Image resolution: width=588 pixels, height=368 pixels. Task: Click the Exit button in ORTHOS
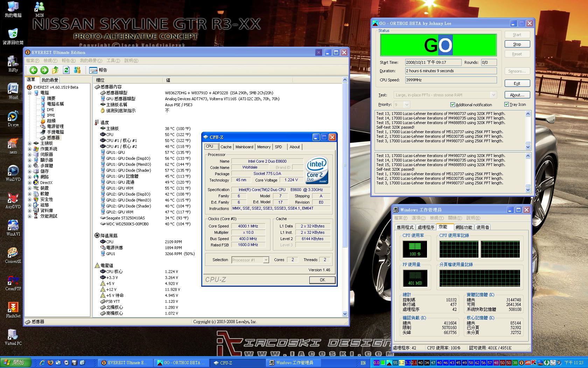pos(517,83)
